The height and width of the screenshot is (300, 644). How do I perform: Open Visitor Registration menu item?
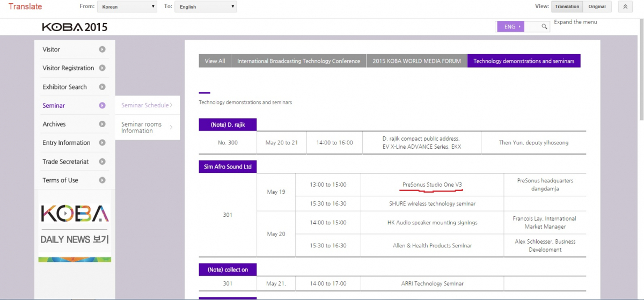pyautogui.click(x=68, y=68)
